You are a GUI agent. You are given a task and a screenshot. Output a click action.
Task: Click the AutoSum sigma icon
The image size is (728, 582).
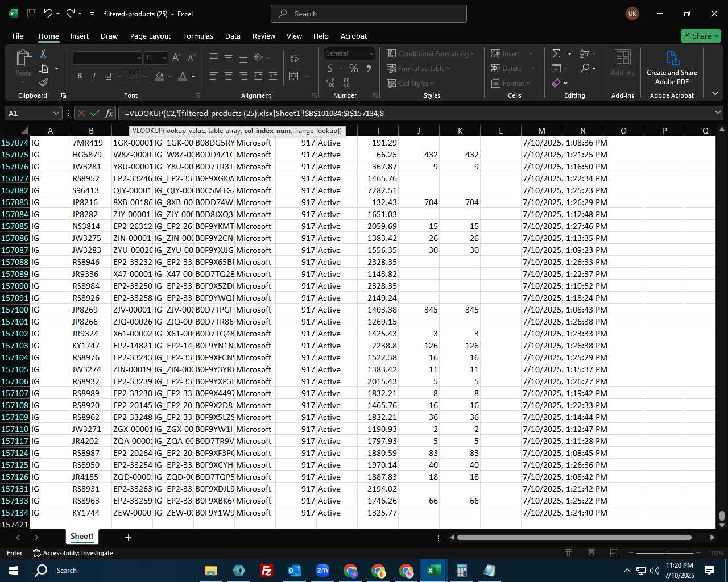point(556,53)
